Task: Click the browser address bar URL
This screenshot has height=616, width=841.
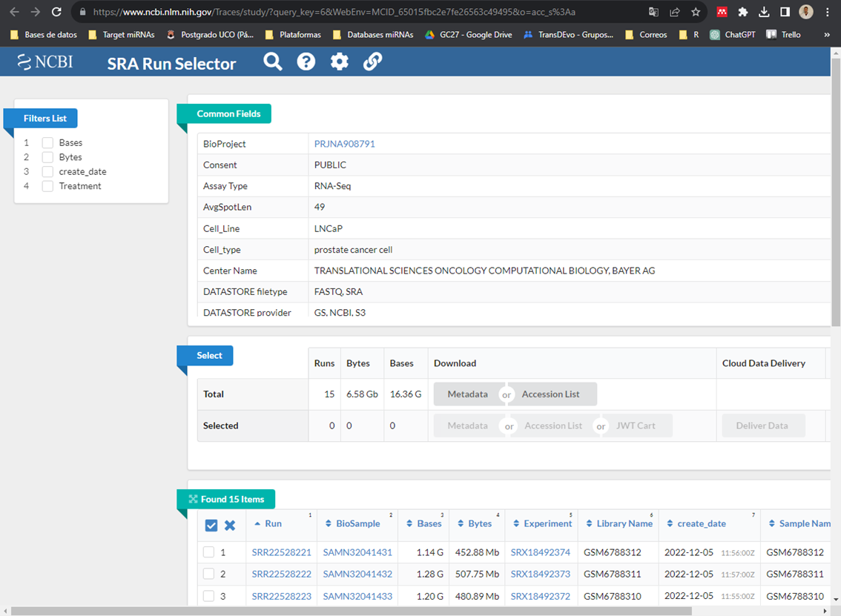Action: coord(334,12)
